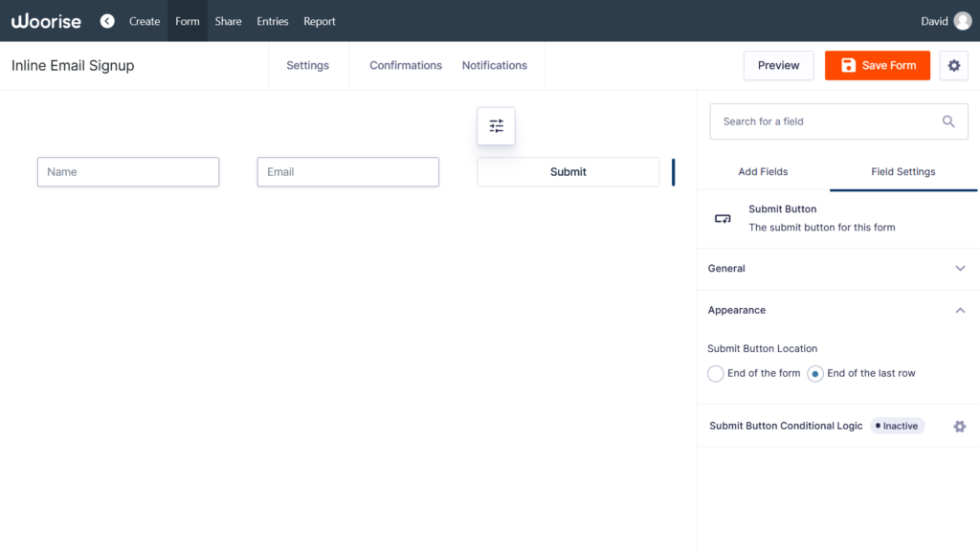Click the Save Form button
This screenshot has width=980, height=551.
(877, 65)
